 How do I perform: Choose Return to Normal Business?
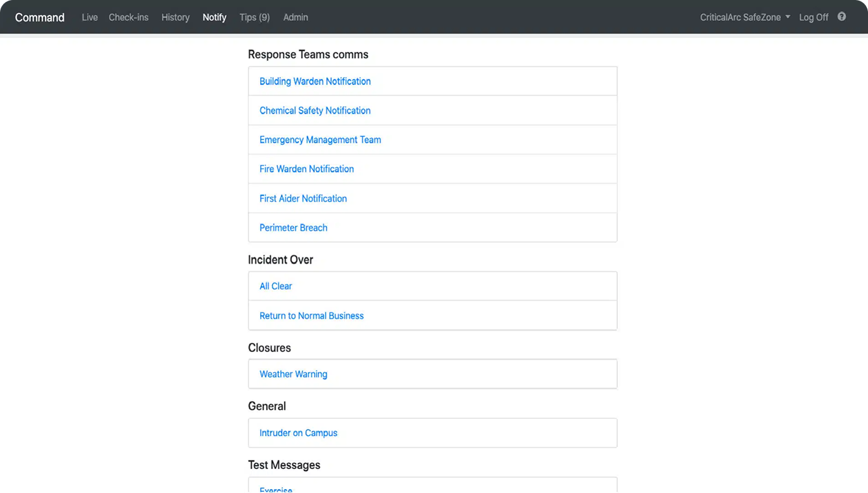[311, 316]
